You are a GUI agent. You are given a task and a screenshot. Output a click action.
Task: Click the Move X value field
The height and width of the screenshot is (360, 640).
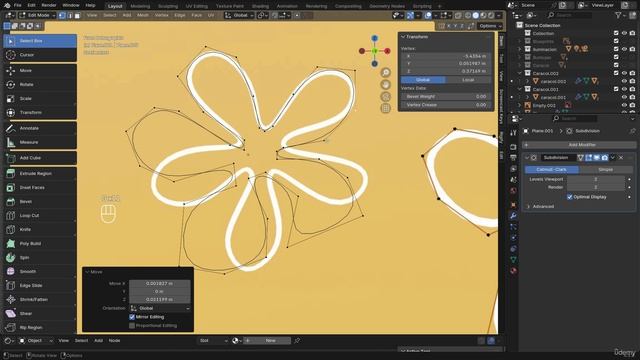160,283
